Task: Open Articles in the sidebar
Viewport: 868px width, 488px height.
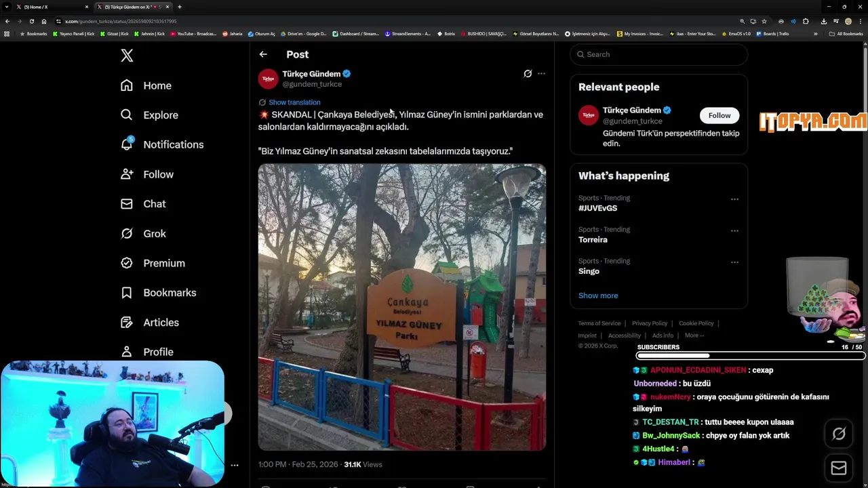Action: click(149, 323)
